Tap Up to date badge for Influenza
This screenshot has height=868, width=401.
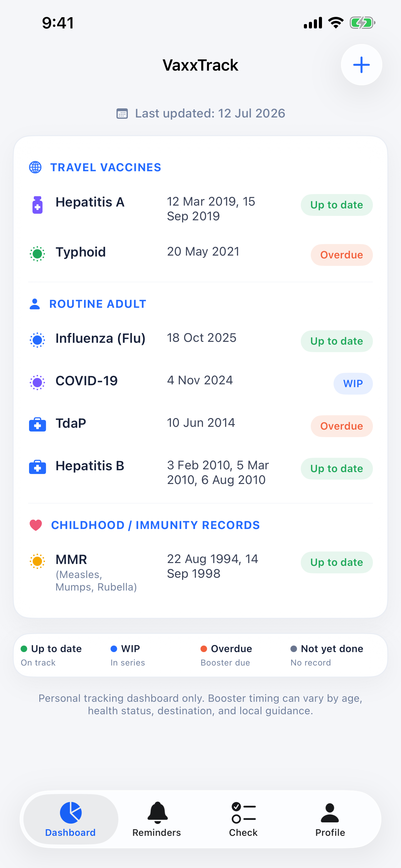(x=337, y=341)
